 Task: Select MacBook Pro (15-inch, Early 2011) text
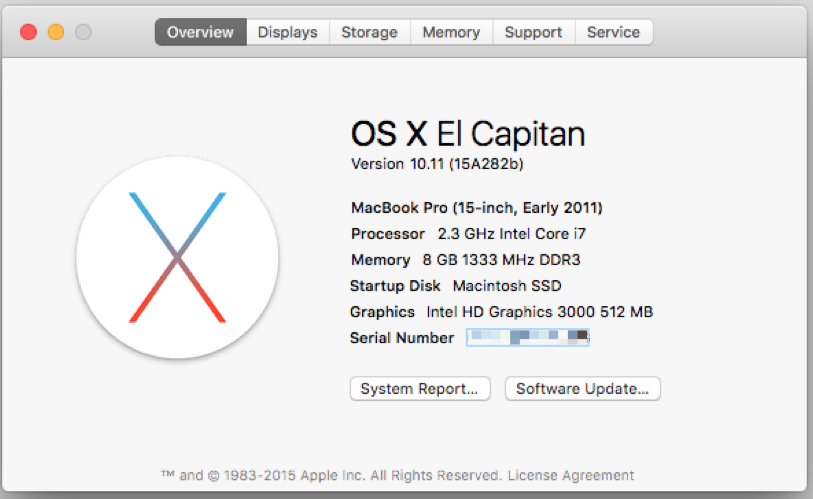476,208
